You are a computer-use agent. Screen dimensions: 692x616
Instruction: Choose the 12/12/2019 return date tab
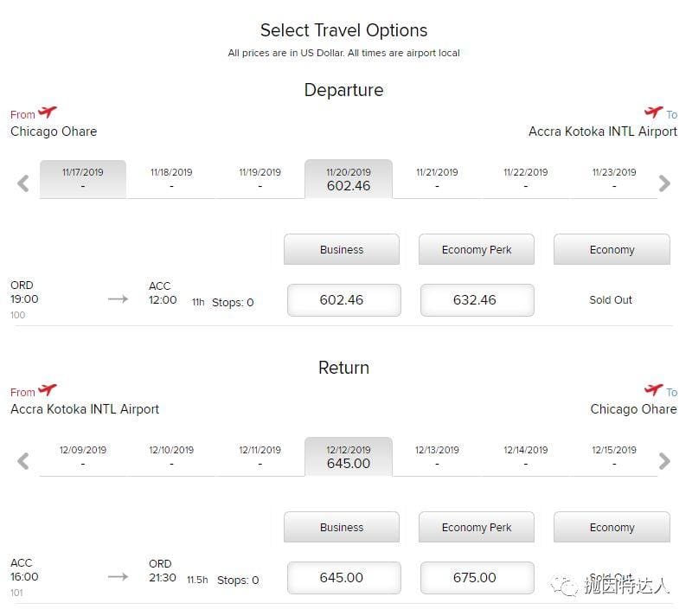(349, 457)
